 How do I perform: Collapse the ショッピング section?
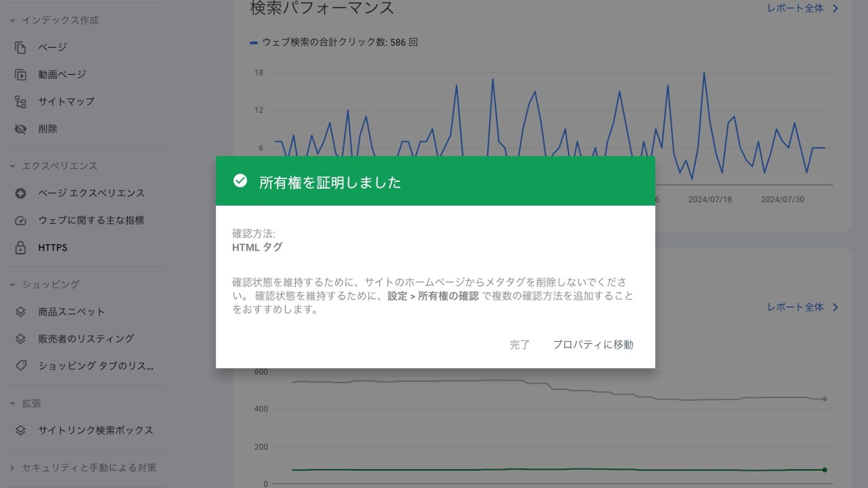click(12, 285)
